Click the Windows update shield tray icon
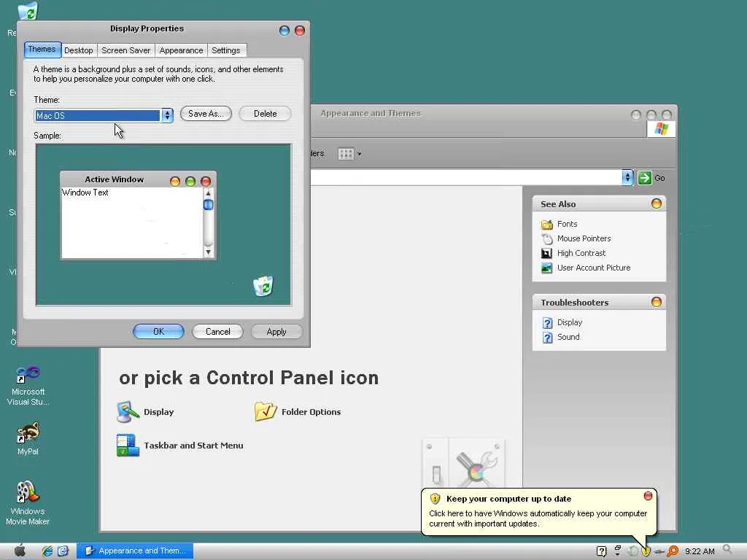Screen dimensions: 747x560 click(x=646, y=551)
